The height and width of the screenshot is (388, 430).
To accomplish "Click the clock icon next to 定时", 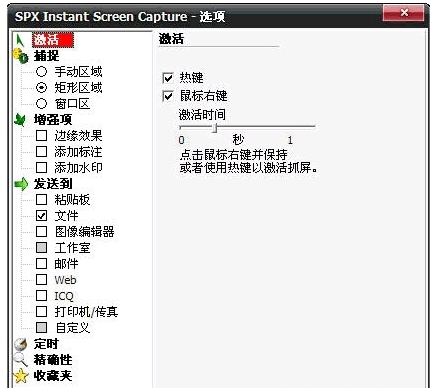I will pyautogui.click(x=21, y=344).
